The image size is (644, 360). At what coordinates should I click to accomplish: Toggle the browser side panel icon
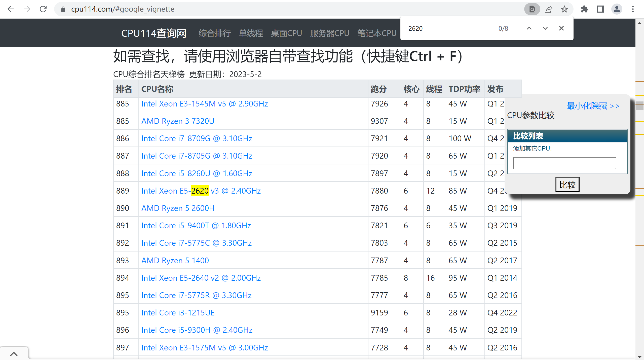tap(600, 9)
